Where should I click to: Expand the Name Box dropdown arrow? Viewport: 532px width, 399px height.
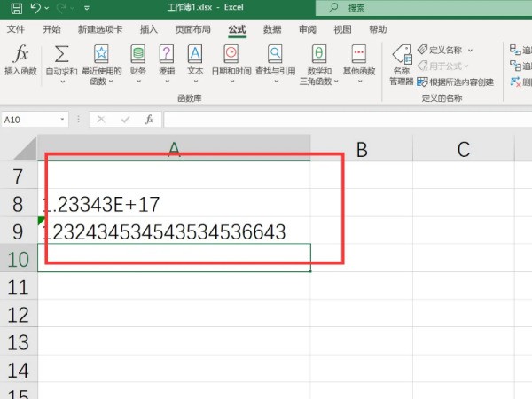click(x=62, y=119)
